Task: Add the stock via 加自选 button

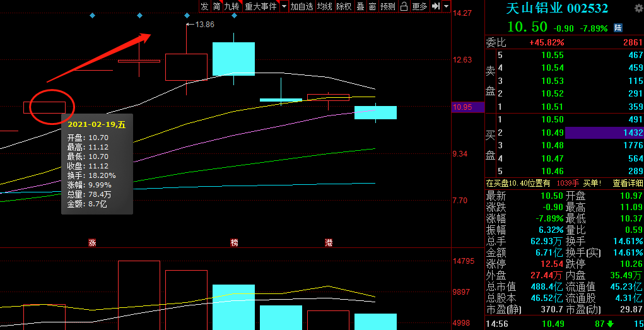Action: pyautogui.click(x=302, y=6)
